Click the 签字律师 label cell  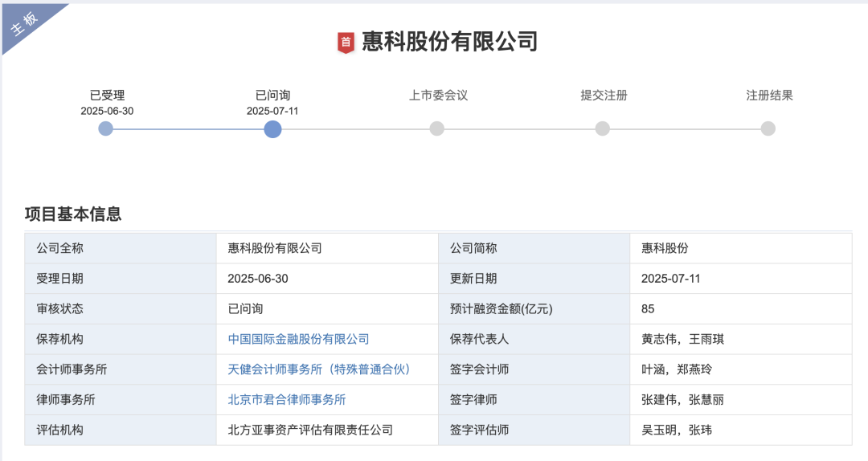pyautogui.click(x=534, y=400)
